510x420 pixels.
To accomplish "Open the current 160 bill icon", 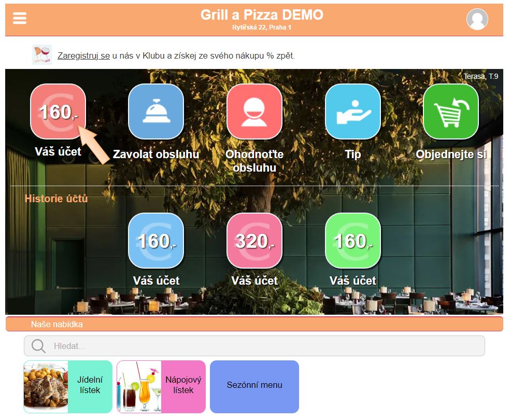I will point(58,111).
